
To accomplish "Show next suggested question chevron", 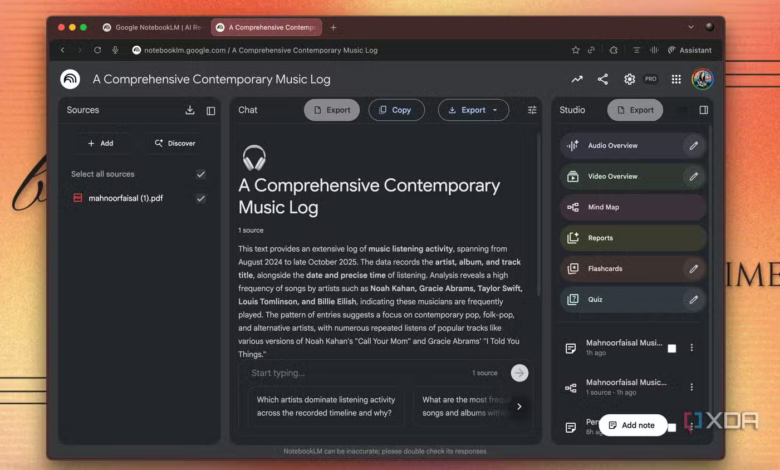I will pyautogui.click(x=519, y=406).
